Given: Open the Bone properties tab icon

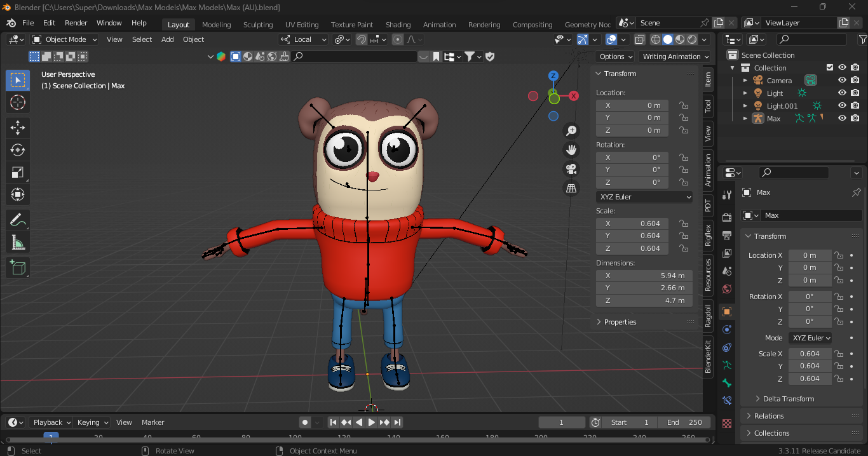Looking at the screenshot, I should tap(728, 383).
